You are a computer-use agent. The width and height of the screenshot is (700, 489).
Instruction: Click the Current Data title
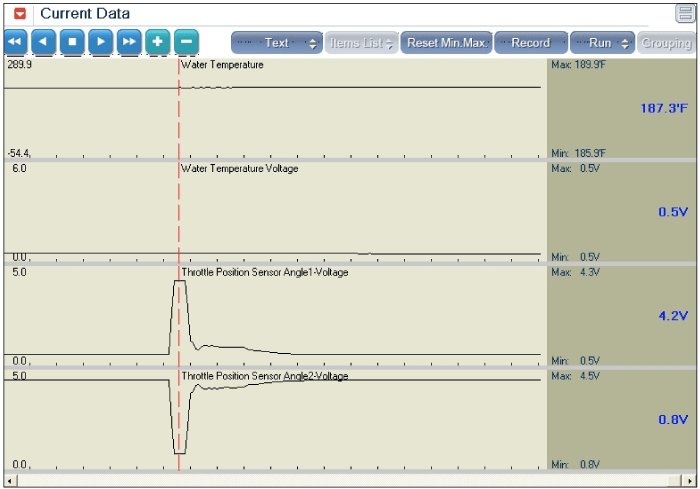point(85,13)
